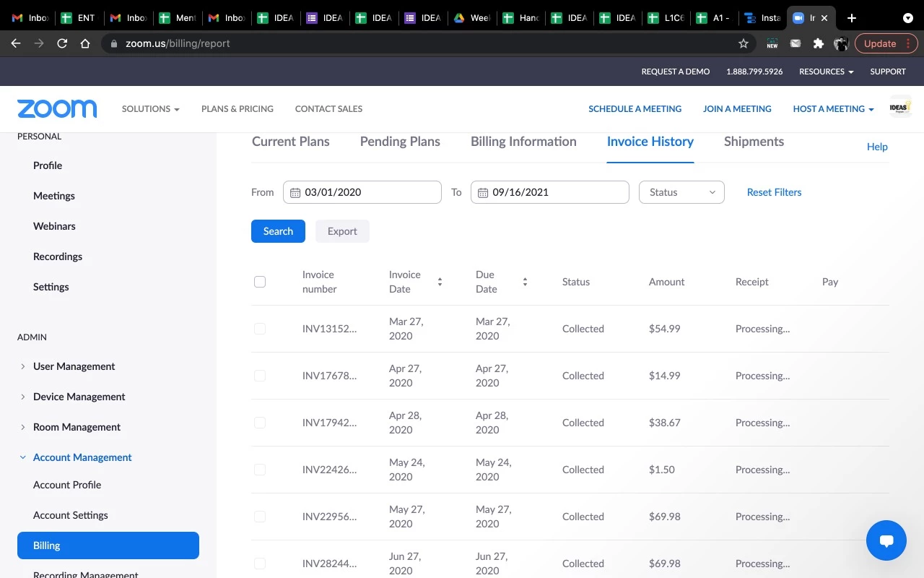Click the Zoom logo
Viewport: 924px width, 578px height.
click(x=57, y=109)
